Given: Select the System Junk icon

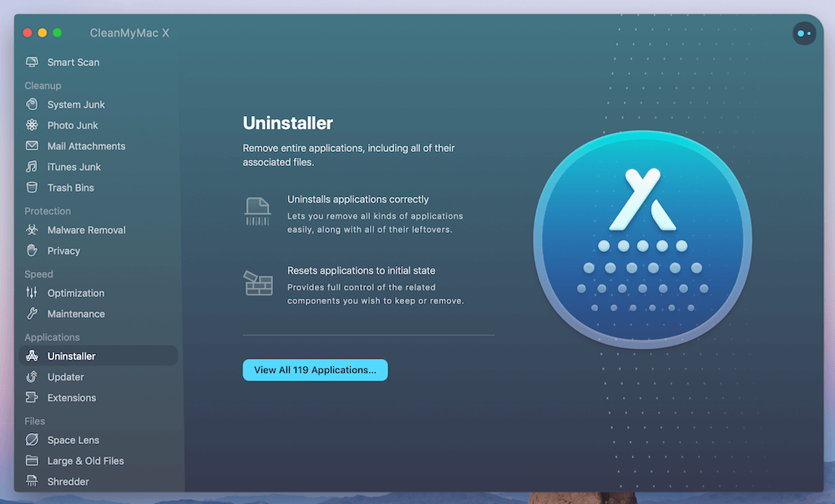Looking at the screenshot, I should tap(32, 104).
